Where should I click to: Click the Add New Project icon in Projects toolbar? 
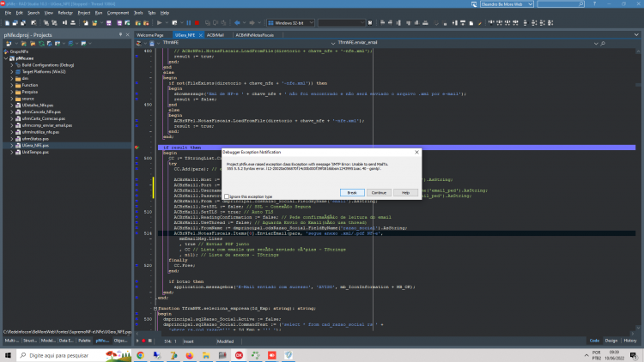24,44
